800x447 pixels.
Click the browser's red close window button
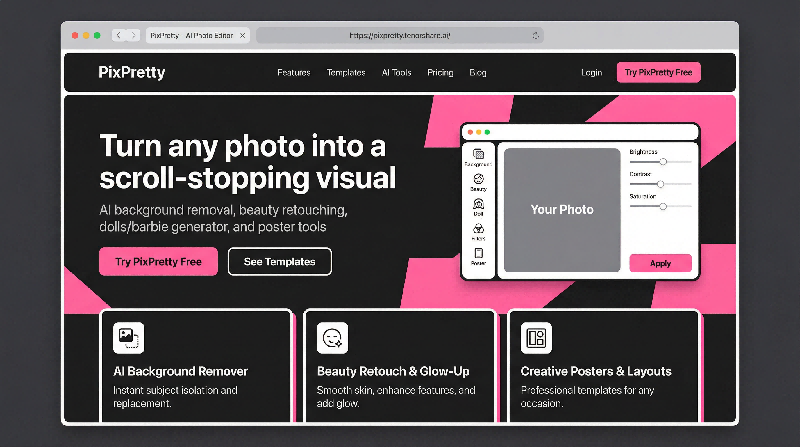point(75,35)
